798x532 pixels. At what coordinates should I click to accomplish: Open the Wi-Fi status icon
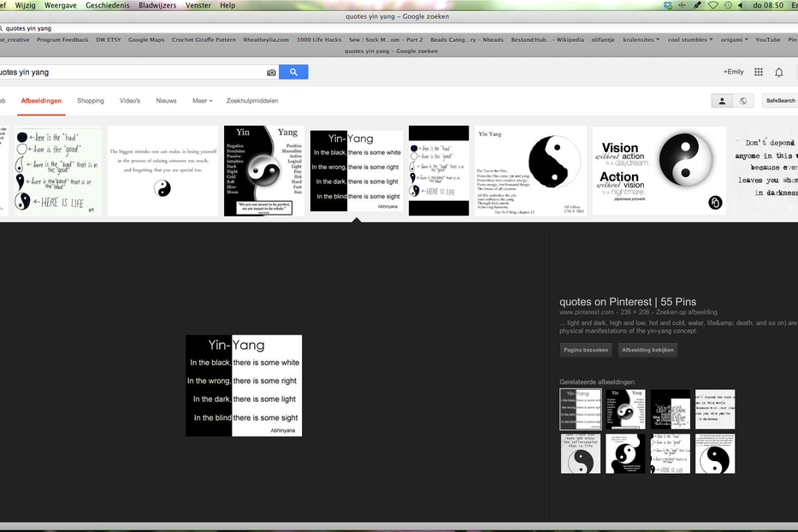713,5
